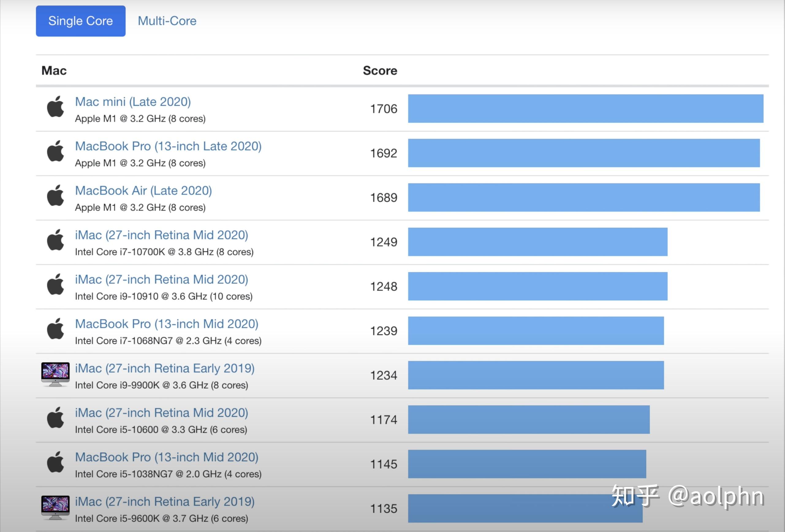Click the Mac mini score value 1706
Image resolution: width=785 pixels, height=532 pixels.
pos(384,109)
